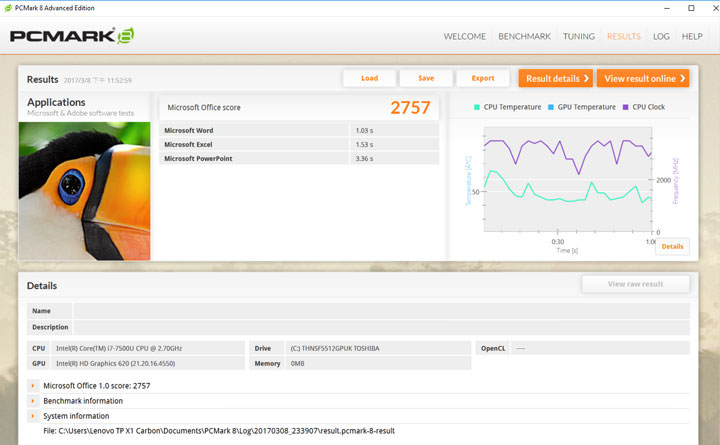Toggle CPU Temperature legend swatch
The image size is (720, 445).
click(x=476, y=107)
